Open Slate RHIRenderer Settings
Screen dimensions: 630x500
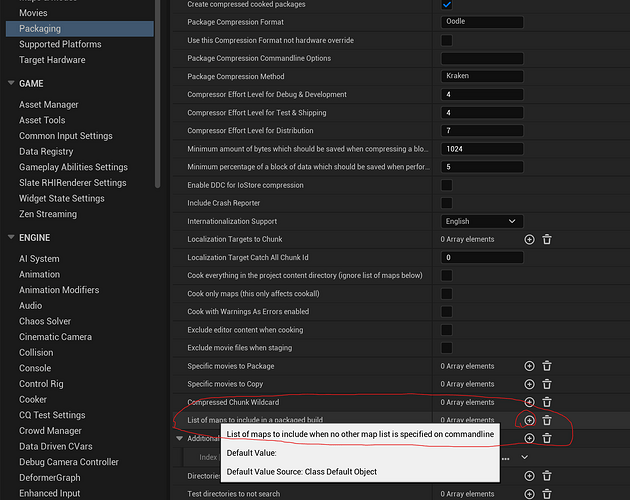coord(72,182)
